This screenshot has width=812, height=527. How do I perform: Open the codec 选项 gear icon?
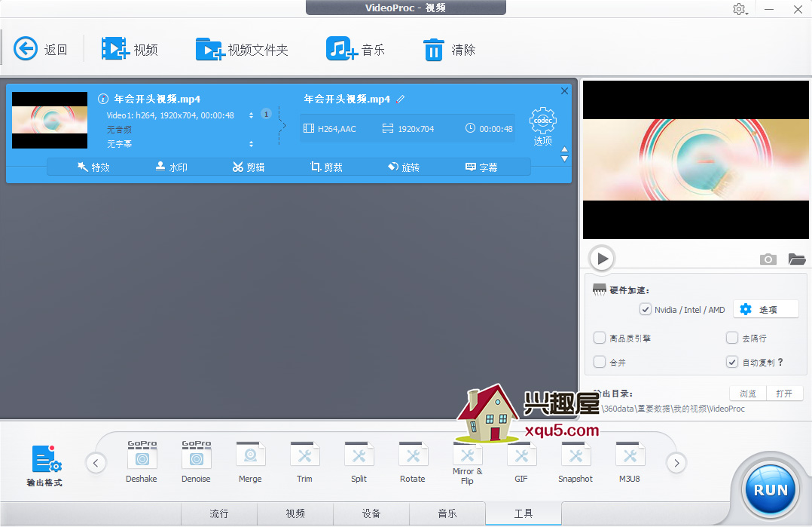point(542,121)
